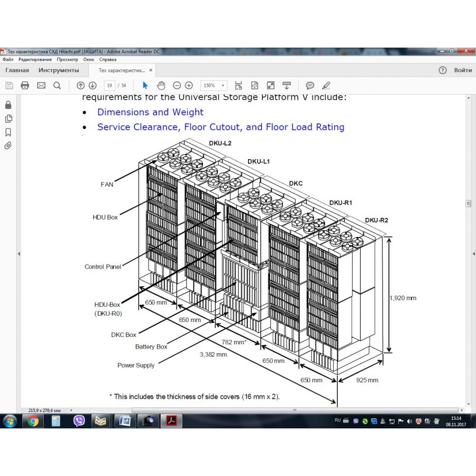Screen dimensions: 476x476
Task: Open the Bookmarks panel
Action: [8, 132]
